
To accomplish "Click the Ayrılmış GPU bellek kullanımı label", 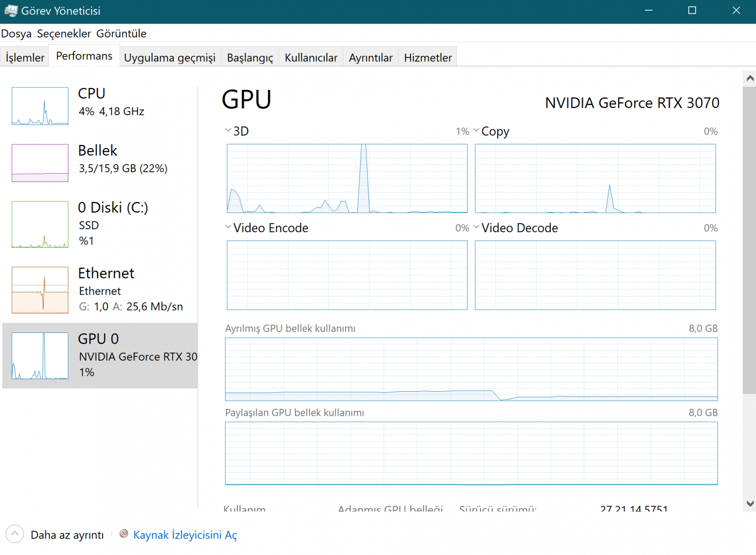I will click(290, 329).
